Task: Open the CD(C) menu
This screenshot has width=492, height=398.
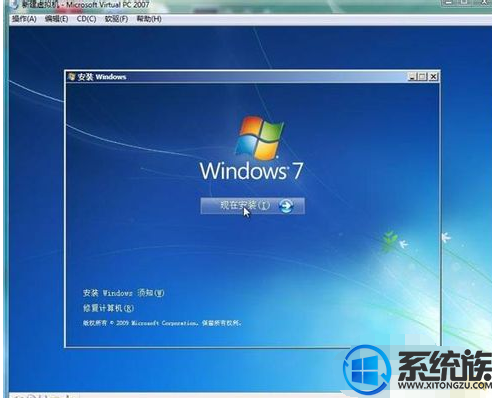Action: click(86, 19)
